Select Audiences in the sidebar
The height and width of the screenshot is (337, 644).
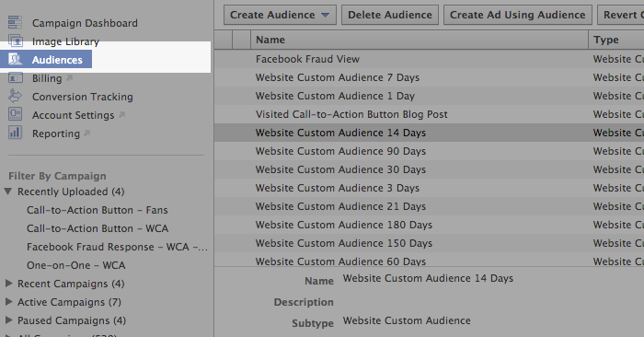(x=57, y=60)
